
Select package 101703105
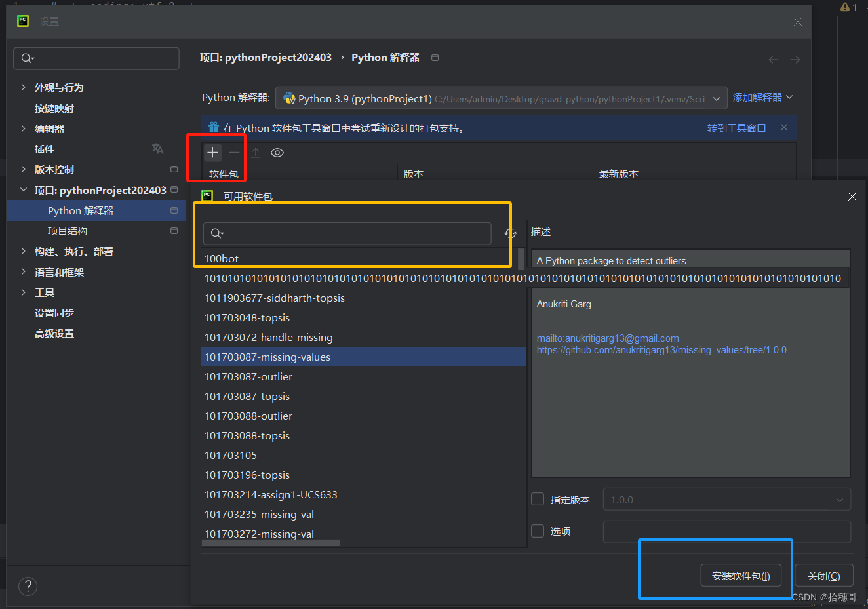pos(364,455)
